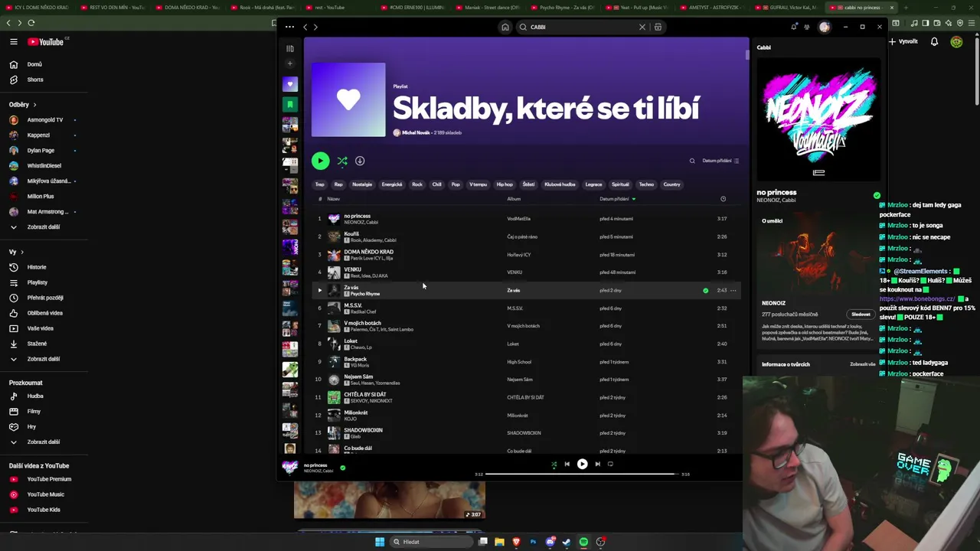Seek on the song progress bar
Viewport: 980px width, 551px height.
[582, 474]
